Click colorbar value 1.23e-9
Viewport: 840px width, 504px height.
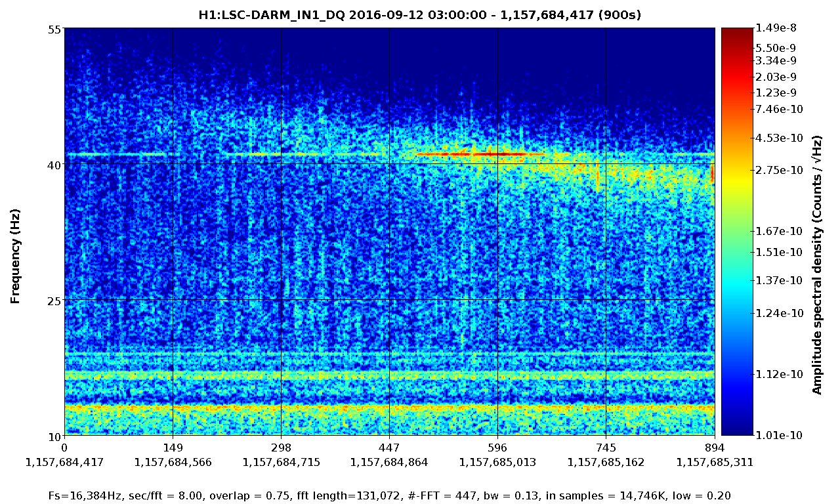pos(775,93)
